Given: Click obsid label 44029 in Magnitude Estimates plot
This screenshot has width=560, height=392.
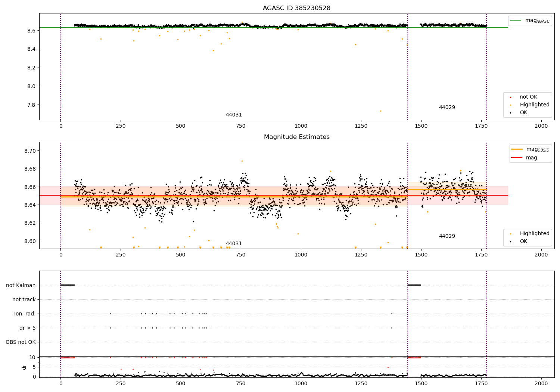Looking at the screenshot, I should pyautogui.click(x=447, y=236).
